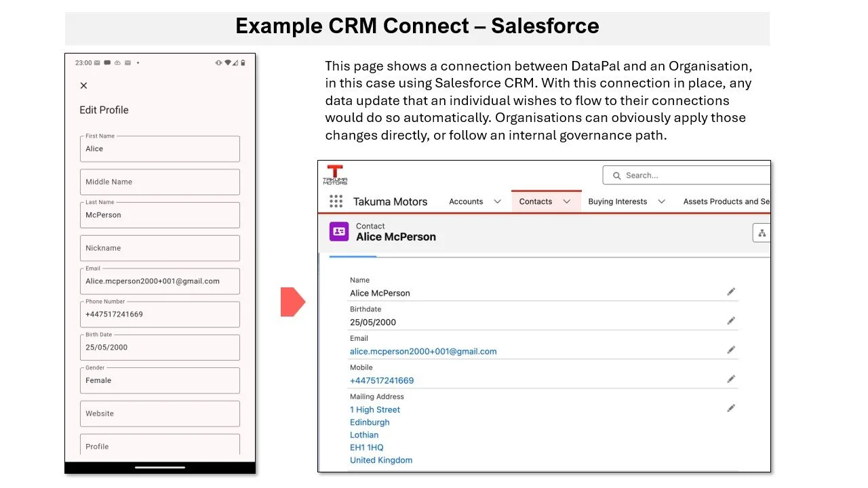Click the Takuma Motors app name
Viewport: 868px width, 488px height.
click(391, 201)
